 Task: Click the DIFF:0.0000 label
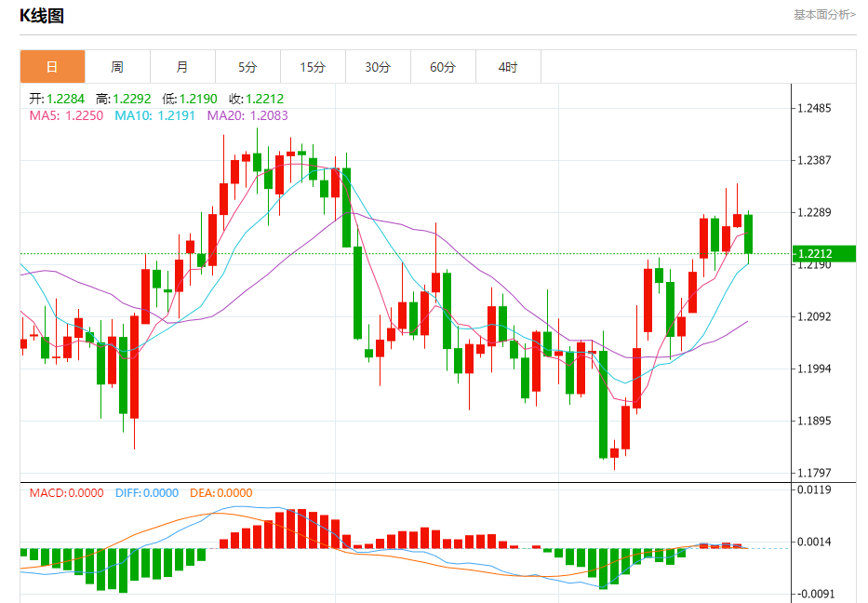pos(147,493)
